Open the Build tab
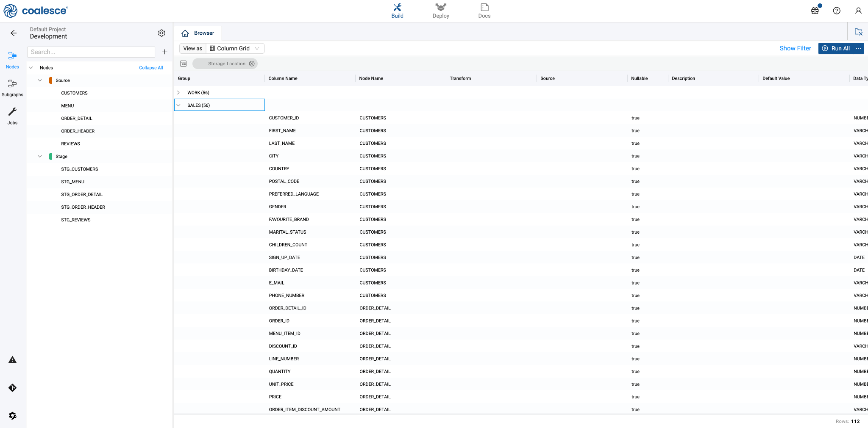868x428 pixels. point(397,11)
